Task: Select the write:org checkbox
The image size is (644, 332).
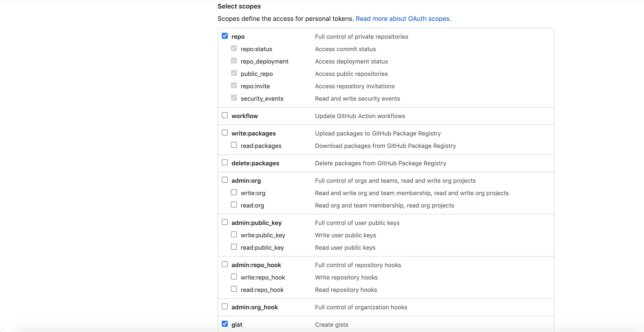Action: [234, 192]
